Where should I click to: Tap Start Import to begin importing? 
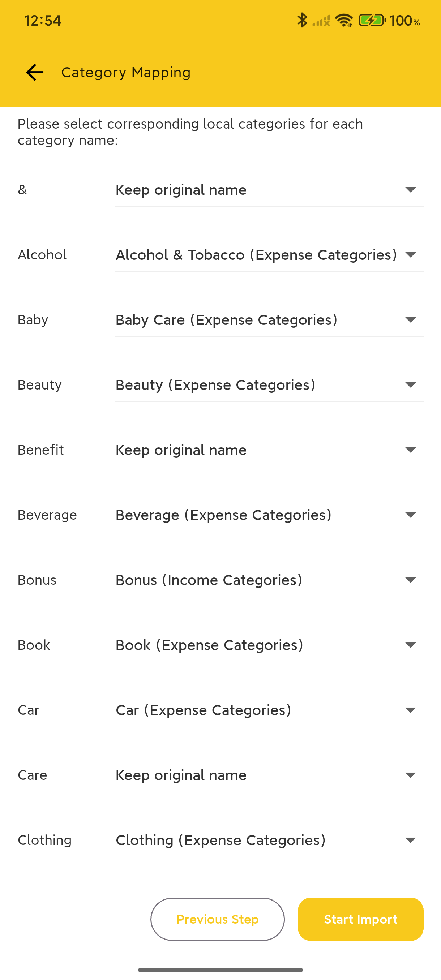point(360,919)
